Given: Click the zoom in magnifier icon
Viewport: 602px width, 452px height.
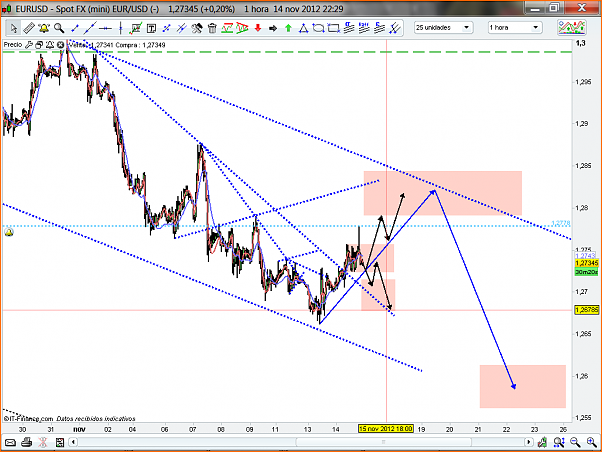Looking at the screenshot, I should pyautogui.click(x=591, y=442).
